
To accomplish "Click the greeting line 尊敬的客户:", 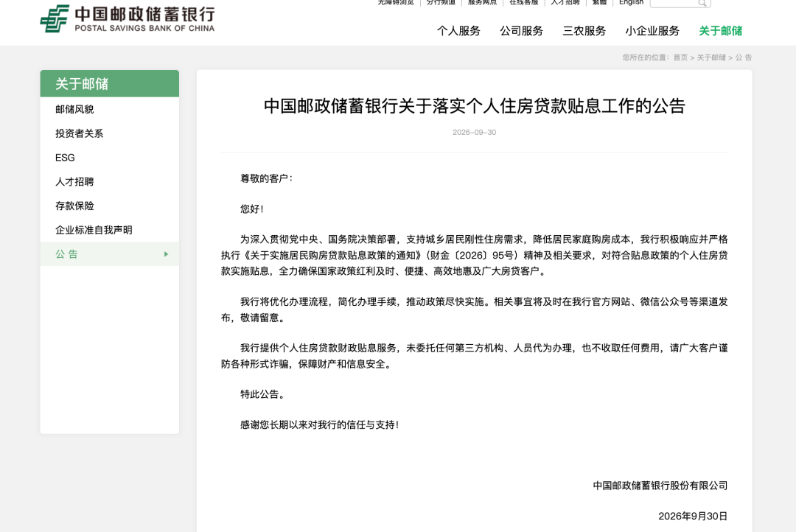I will tap(267, 178).
